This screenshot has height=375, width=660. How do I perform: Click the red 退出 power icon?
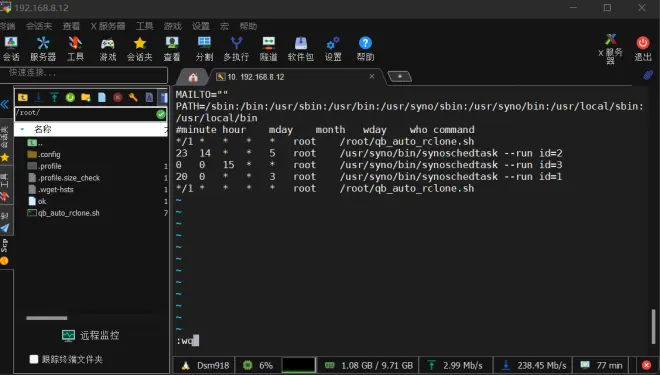coord(643,49)
